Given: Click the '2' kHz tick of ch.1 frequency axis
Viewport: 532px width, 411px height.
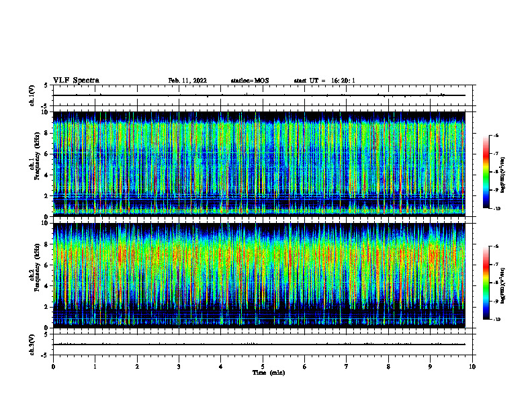Looking at the screenshot, I should (x=46, y=196).
